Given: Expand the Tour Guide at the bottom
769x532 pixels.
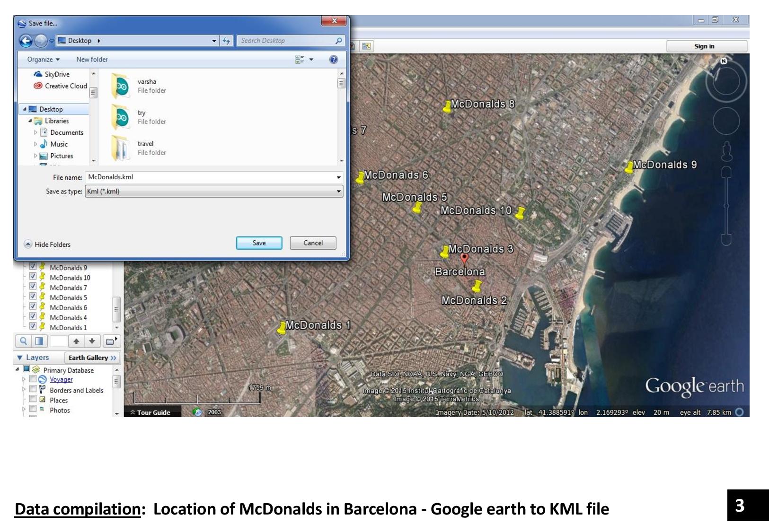Looking at the screenshot, I should tap(151, 412).
